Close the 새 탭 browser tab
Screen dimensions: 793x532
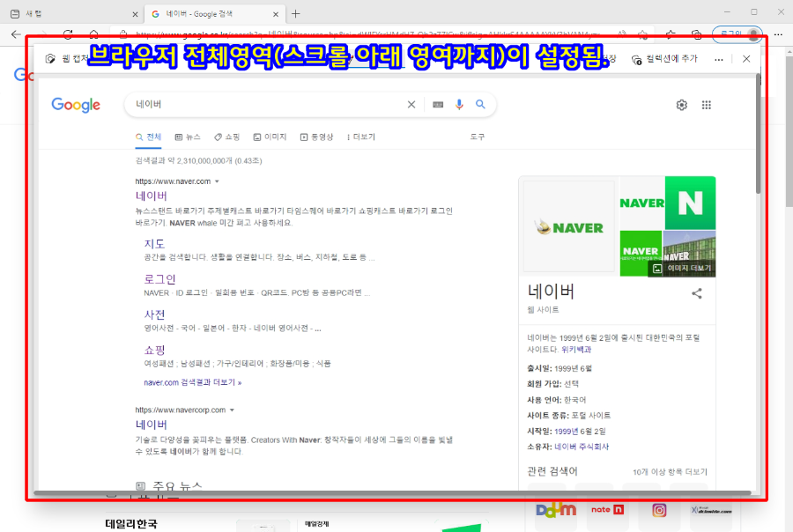[x=135, y=14]
